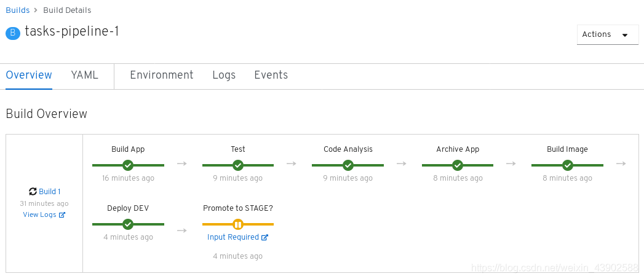Open the Logs tab

[x=224, y=75]
